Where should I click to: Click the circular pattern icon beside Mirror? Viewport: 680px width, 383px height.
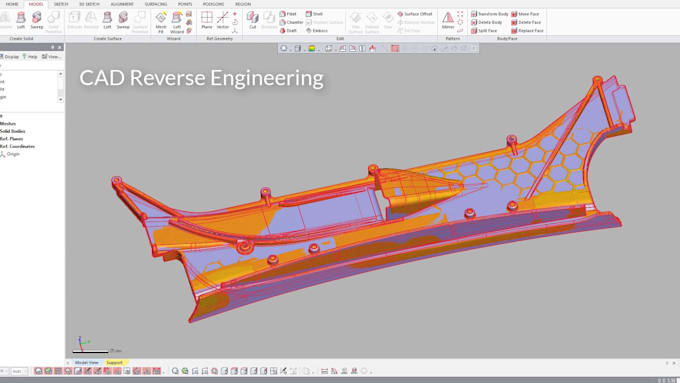tap(460, 22)
